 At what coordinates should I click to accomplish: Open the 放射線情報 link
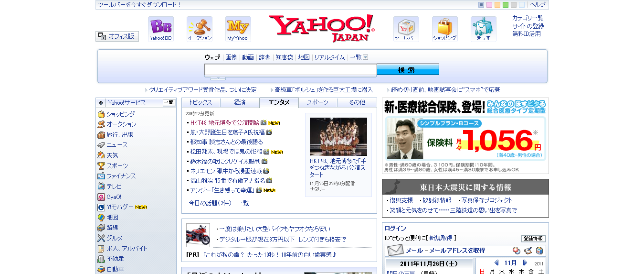click(x=437, y=200)
